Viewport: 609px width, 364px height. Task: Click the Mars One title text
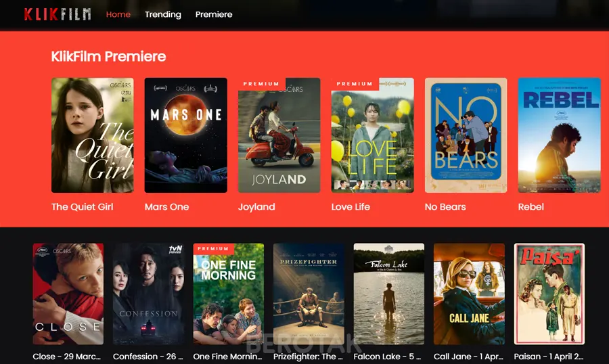pos(167,206)
